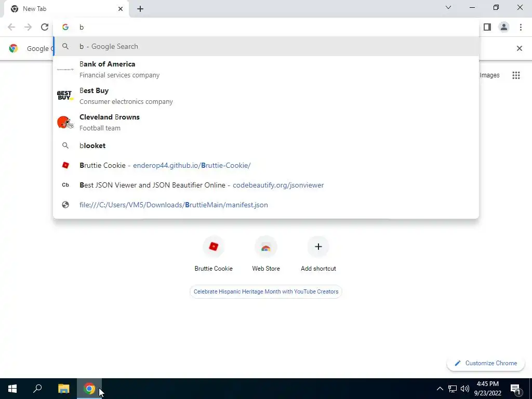Screen dimensions: 532x399
Task: Click the Customize Chrome button
Action: [x=486, y=363]
